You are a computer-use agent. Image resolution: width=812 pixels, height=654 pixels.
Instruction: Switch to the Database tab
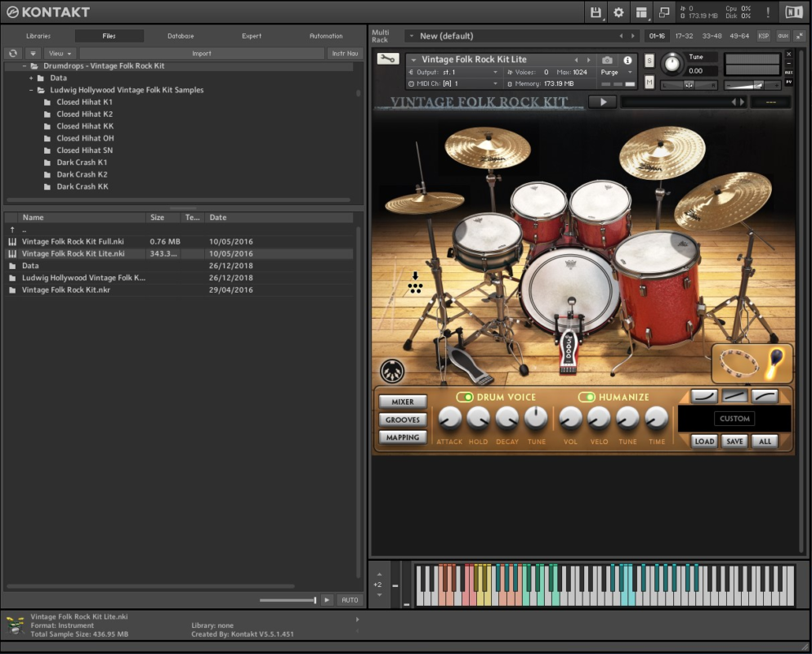click(181, 36)
